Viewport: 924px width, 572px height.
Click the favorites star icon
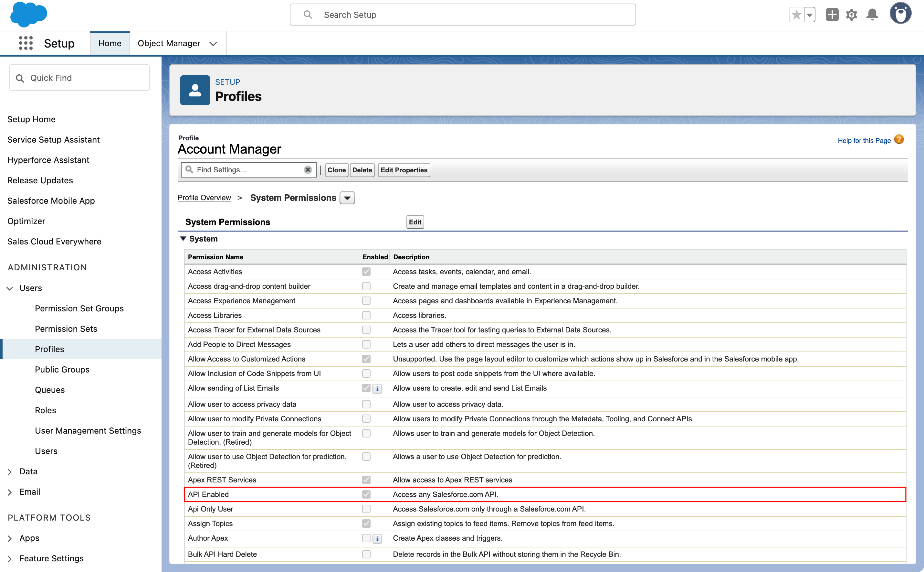(796, 15)
